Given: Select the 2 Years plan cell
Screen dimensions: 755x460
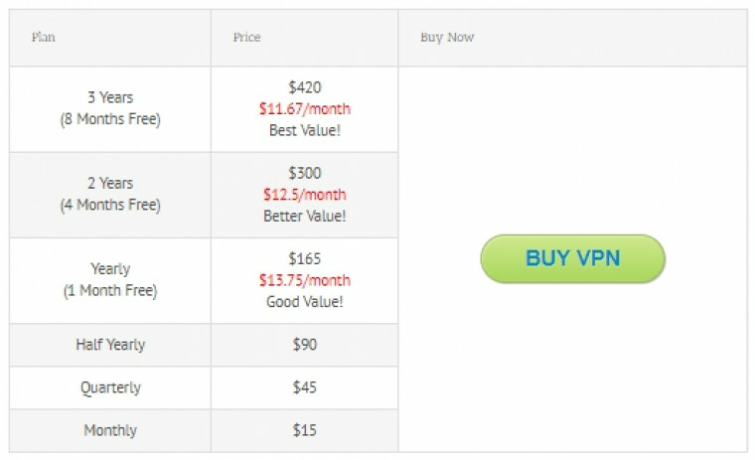Looking at the screenshot, I should (x=110, y=195).
